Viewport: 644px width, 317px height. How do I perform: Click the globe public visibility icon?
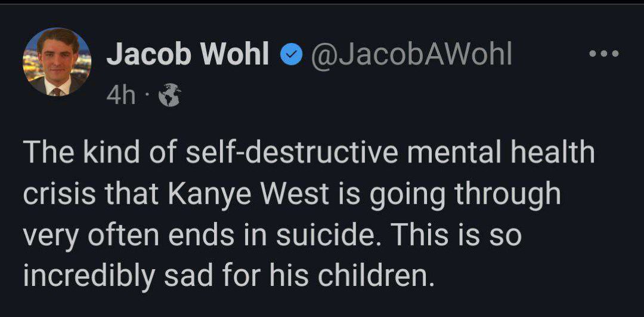pyautogui.click(x=169, y=96)
